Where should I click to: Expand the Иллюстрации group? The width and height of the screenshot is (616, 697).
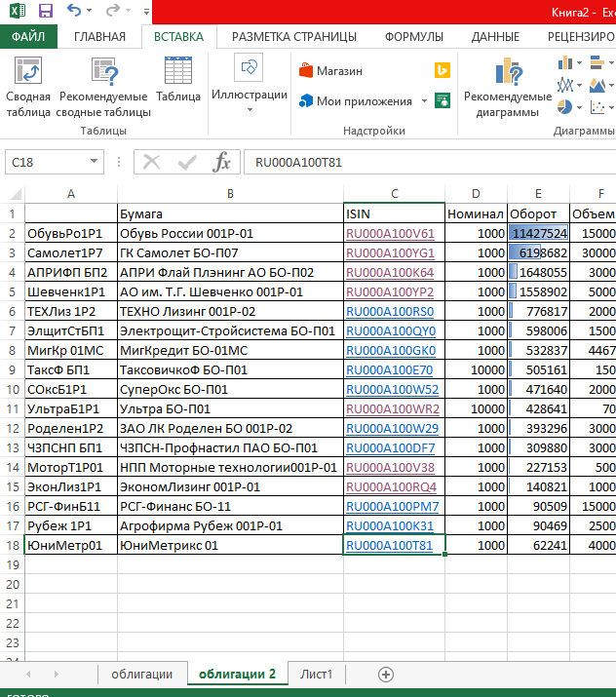[250, 85]
